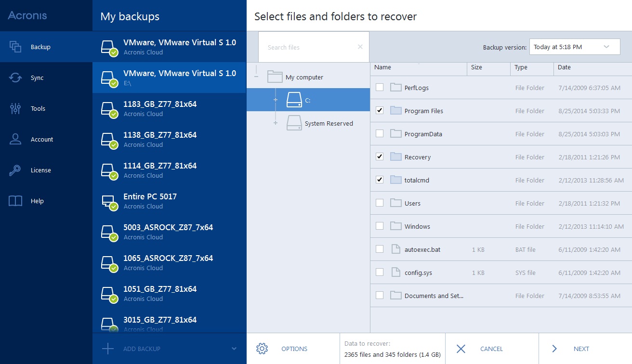This screenshot has height=364, width=632.
Task: Click the NEXT button label
Action: tap(581, 349)
